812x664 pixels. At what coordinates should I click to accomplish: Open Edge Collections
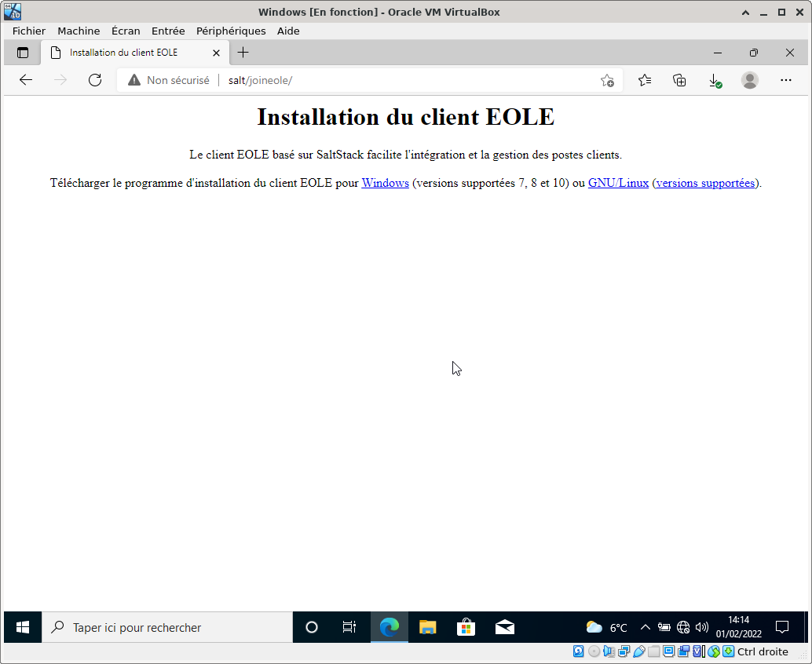[679, 80]
